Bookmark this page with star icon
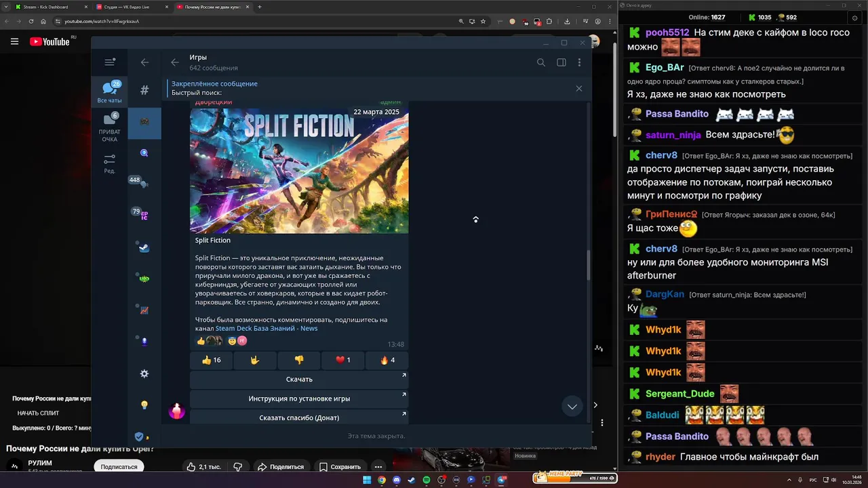 coord(483,21)
